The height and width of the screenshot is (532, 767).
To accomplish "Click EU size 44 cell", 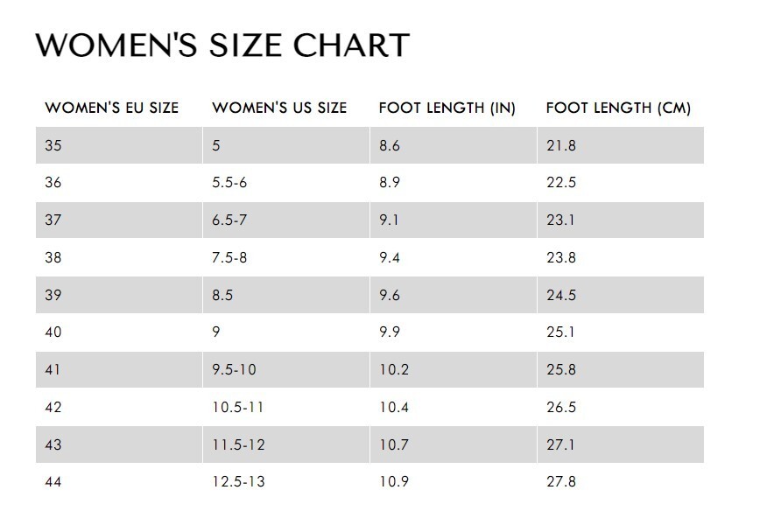I will coord(119,481).
